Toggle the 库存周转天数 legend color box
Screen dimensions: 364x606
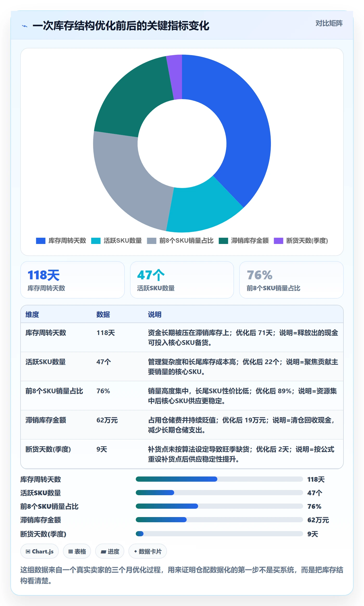click(x=41, y=241)
